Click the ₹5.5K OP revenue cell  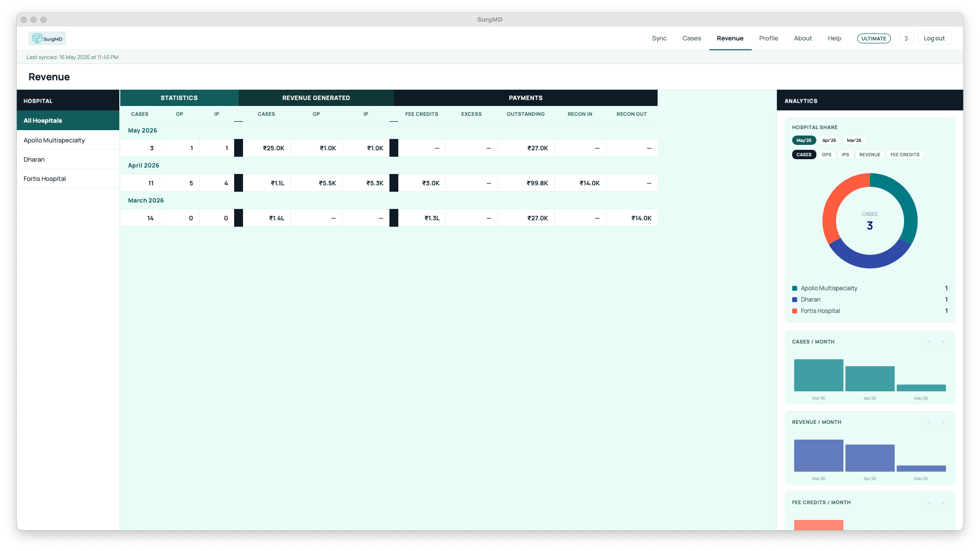pos(316,183)
